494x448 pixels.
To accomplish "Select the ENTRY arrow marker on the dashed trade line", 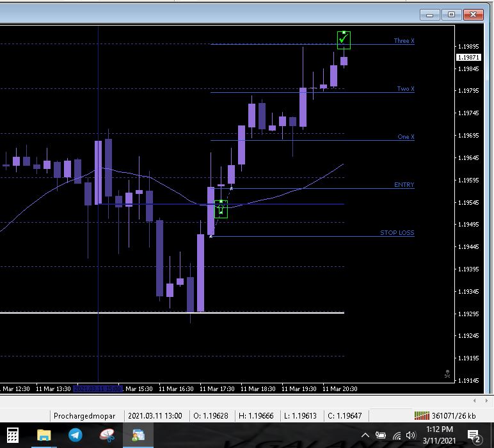I will [231, 188].
